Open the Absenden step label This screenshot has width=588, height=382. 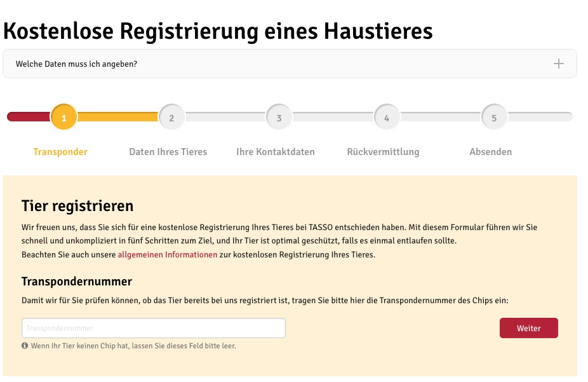tap(490, 152)
